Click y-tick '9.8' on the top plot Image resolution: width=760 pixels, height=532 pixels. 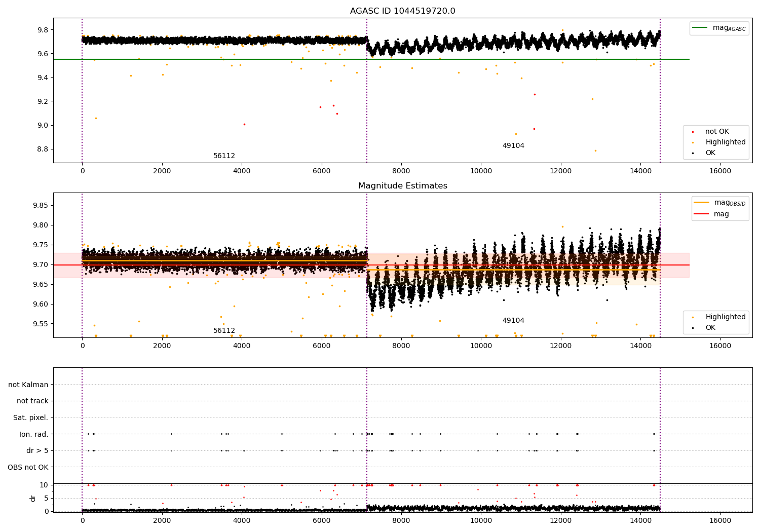click(42, 30)
